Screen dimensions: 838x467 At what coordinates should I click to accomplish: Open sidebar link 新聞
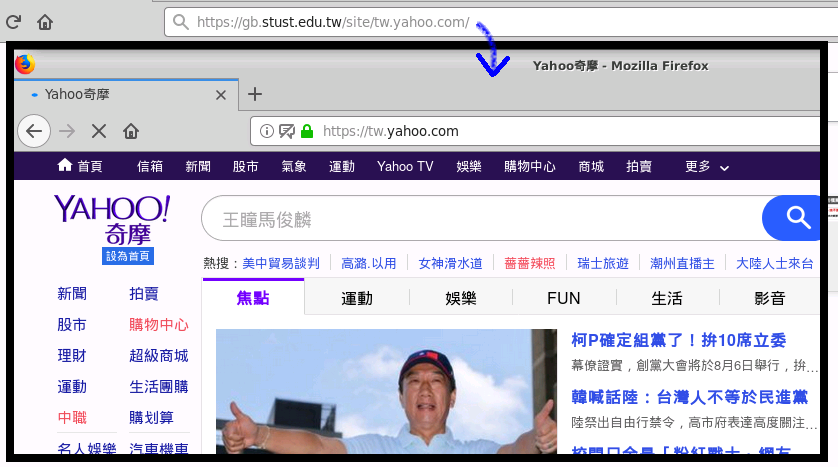(x=72, y=293)
